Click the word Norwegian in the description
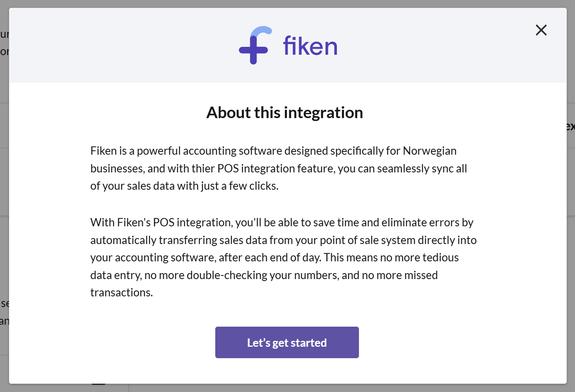The height and width of the screenshot is (392, 575). [429, 151]
